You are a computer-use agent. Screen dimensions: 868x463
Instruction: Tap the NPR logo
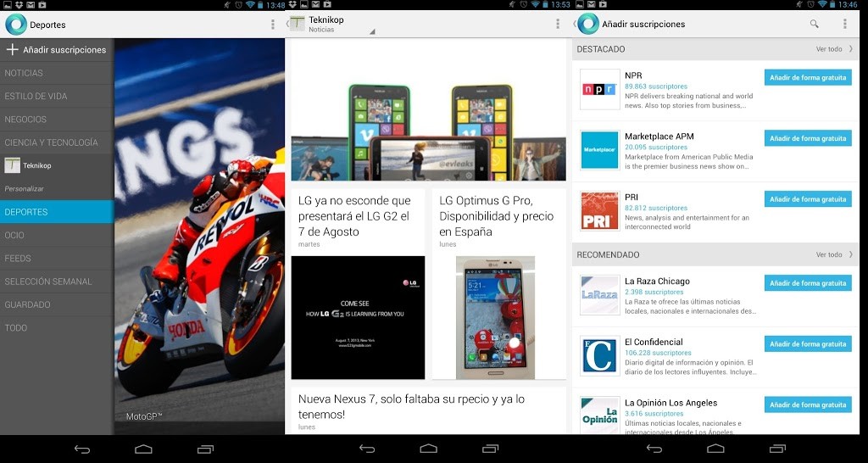(x=599, y=89)
